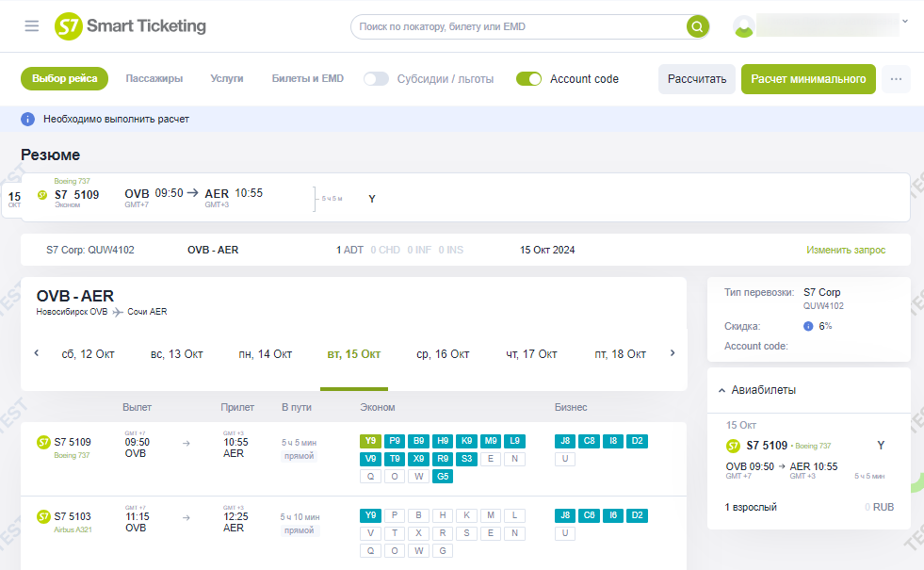Run Расчет минимального calculation
The height and width of the screenshot is (570, 924).
tap(808, 79)
